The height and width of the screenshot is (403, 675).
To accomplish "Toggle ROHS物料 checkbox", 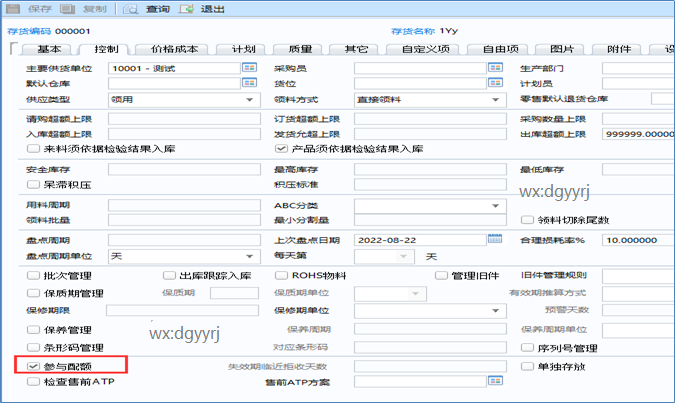I will point(282,275).
